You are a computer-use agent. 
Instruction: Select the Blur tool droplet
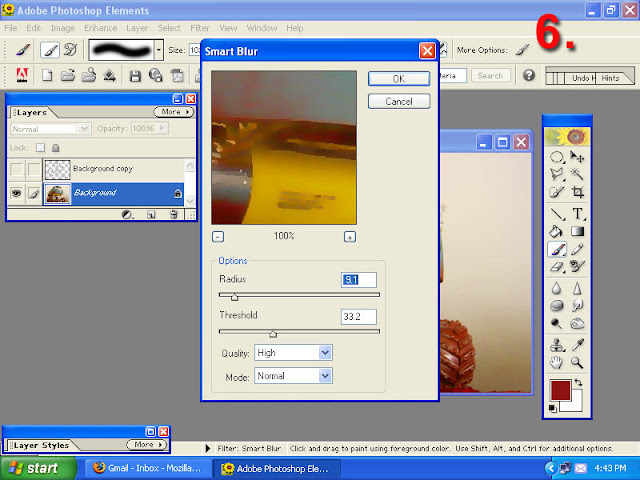point(557,288)
